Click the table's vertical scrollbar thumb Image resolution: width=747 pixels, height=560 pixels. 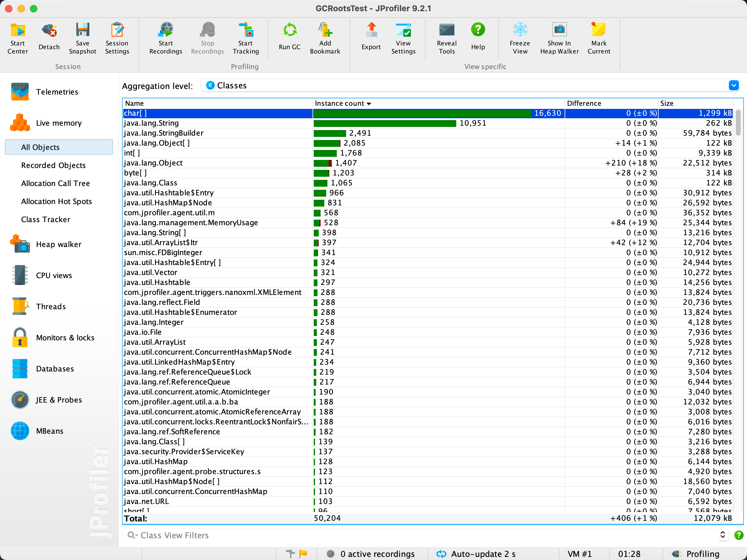pos(738,122)
